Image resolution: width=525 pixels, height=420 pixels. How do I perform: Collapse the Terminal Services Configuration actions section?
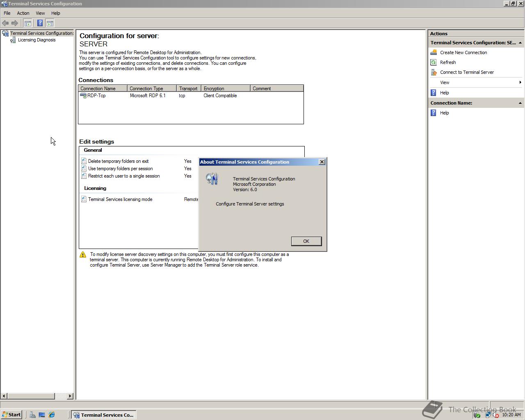(520, 43)
